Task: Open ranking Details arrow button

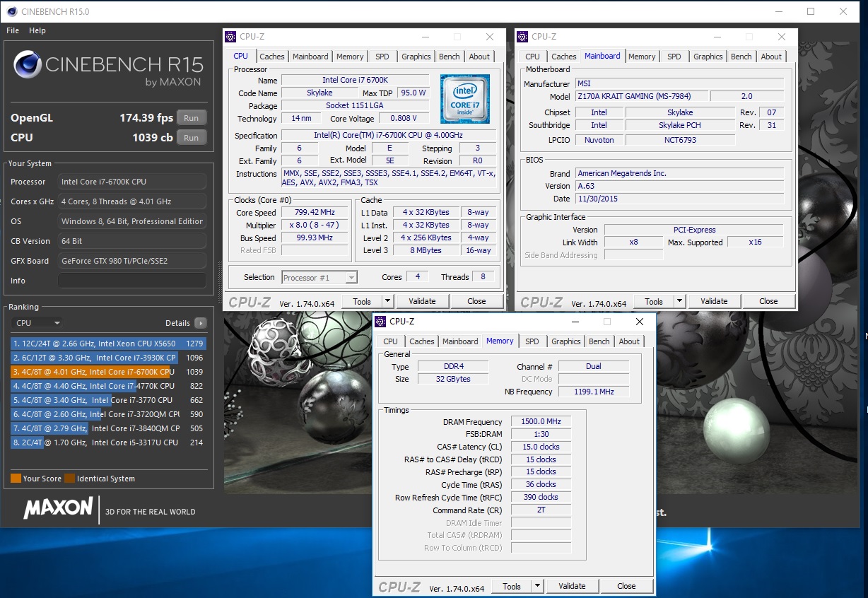Action: [201, 323]
